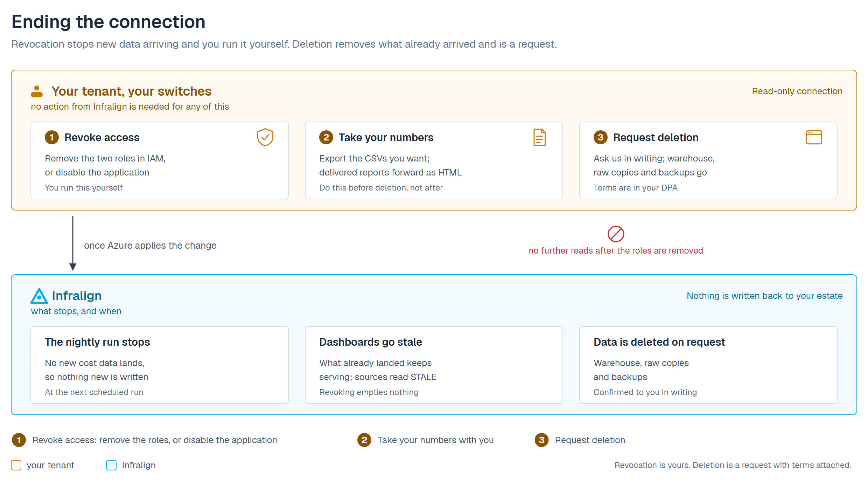The height and width of the screenshot is (482, 868).
Task: Click Your tenant, your switches heading
Action: [x=132, y=91]
